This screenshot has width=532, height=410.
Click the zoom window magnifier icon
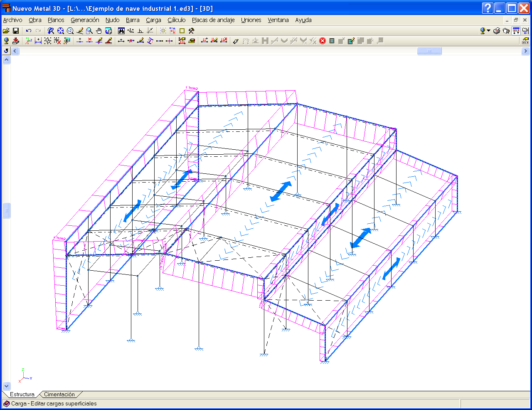pyautogui.click(x=89, y=31)
